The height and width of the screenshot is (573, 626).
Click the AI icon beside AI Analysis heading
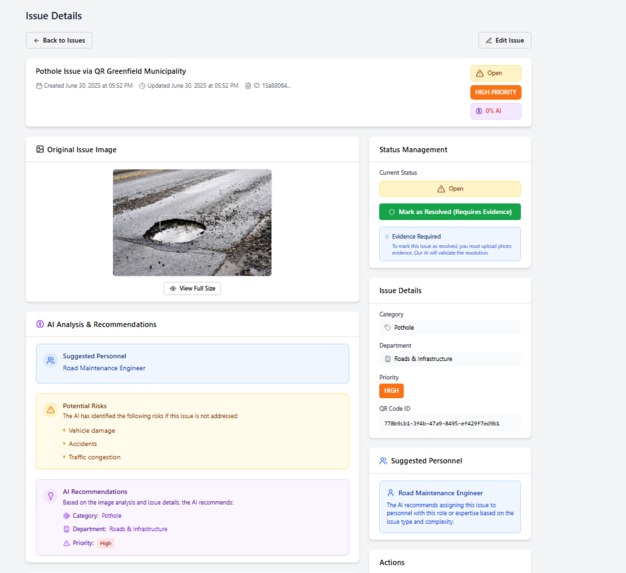pyautogui.click(x=40, y=324)
